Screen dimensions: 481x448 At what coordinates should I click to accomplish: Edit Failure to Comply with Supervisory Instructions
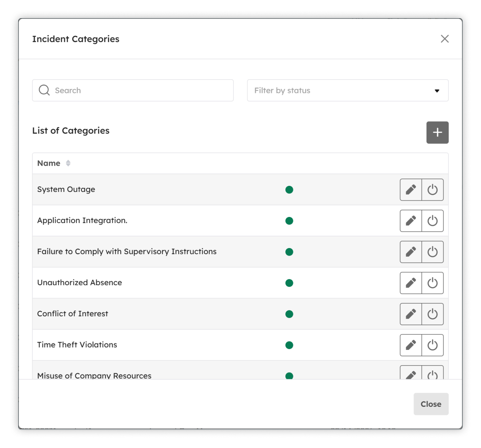pyautogui.click(x=411, y=252)
